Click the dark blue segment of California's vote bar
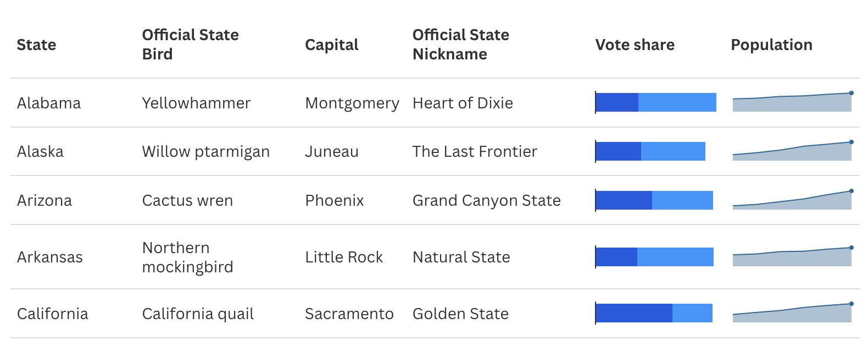Screen dimensions: 868x340 point(634,313)
